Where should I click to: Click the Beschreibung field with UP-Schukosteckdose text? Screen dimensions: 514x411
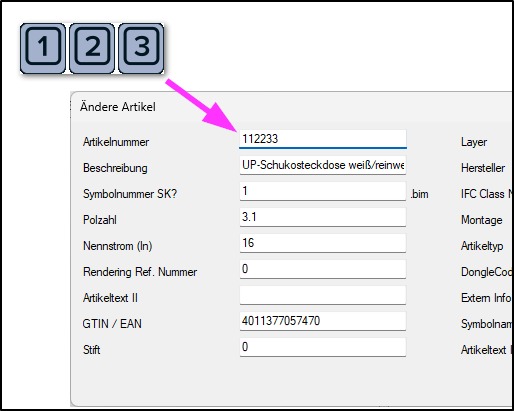[x=323, y=165]
